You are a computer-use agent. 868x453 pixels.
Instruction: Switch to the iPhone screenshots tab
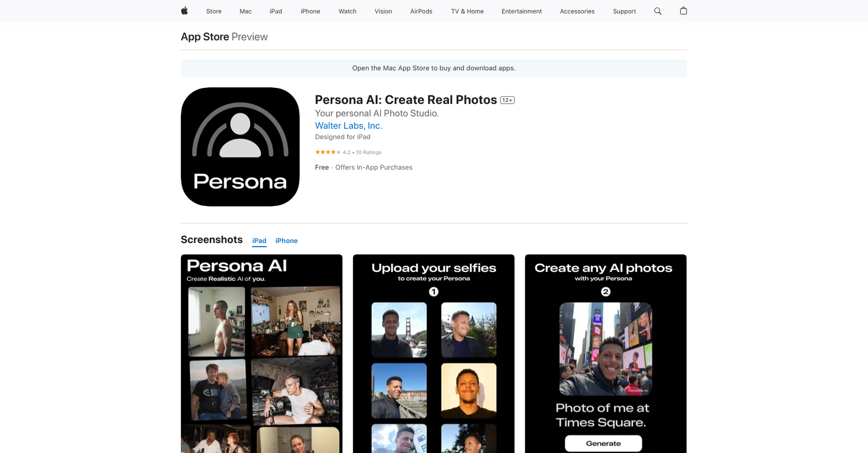pyautogui.click(x=286, y=241)
